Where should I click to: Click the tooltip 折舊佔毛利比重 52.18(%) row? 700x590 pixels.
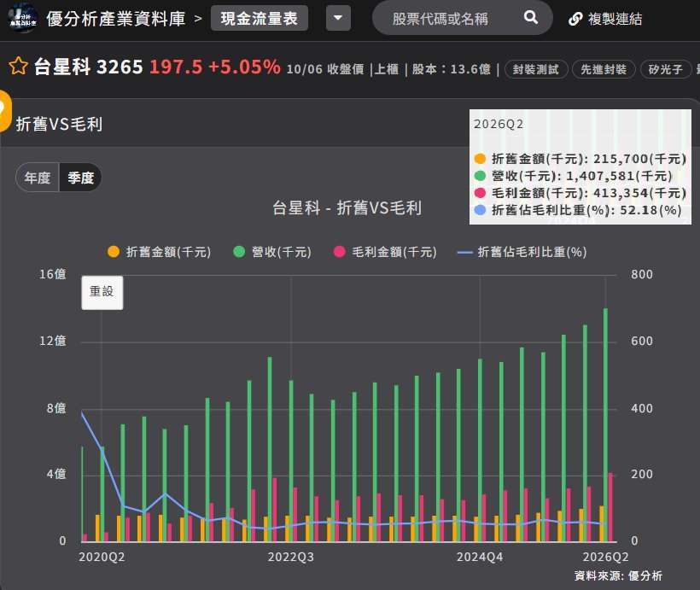[x=578, y=210]
